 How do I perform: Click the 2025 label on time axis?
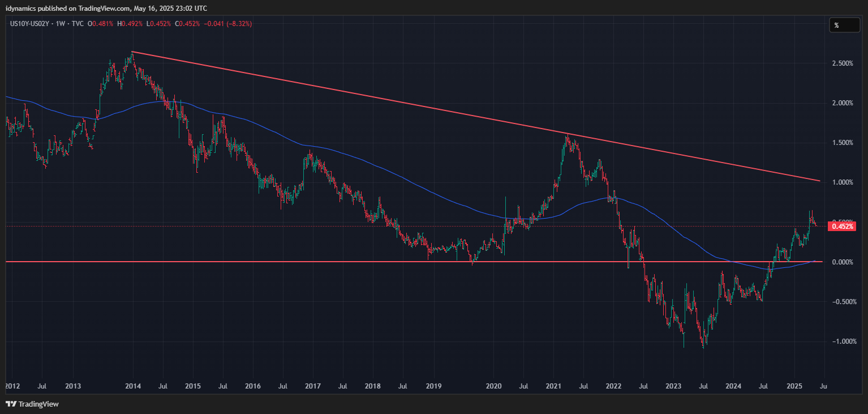click(794, 386)
